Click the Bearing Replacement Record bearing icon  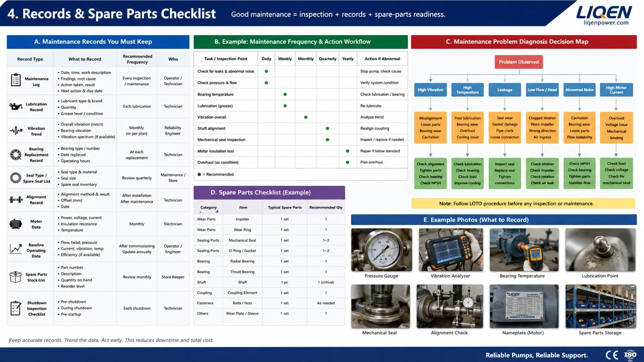pyautogui.click(x=16, y=155)
